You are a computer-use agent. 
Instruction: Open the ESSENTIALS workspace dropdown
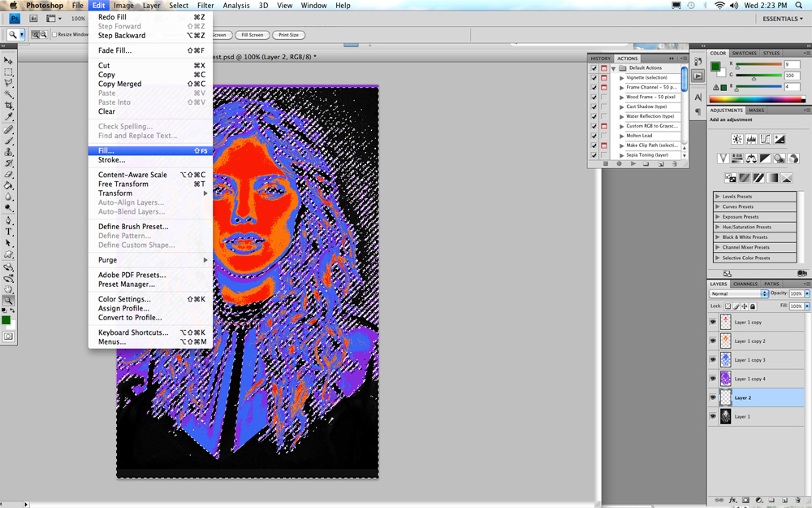[783, 19]
